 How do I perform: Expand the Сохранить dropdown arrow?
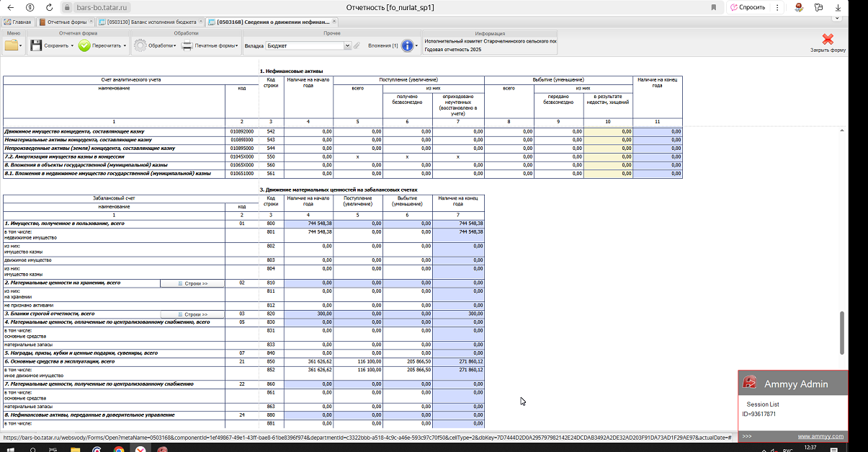72,46
